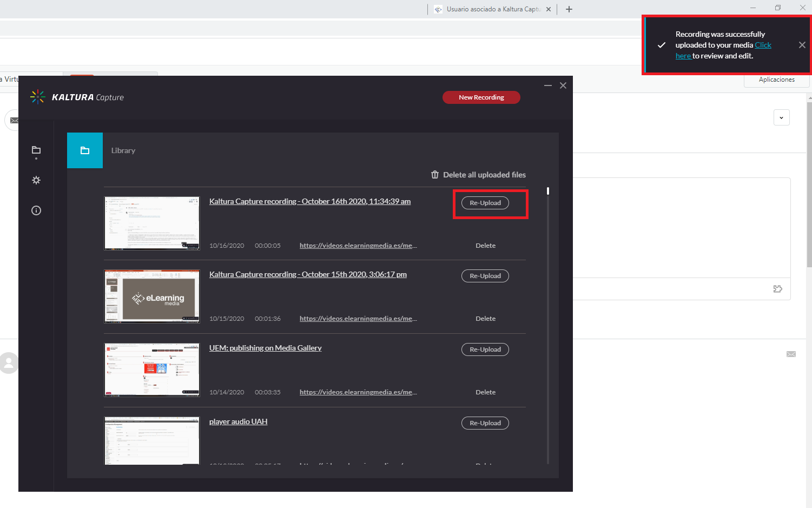Click the duration 00:00:05 text
Viewport: 812px width, 508px height.
268,246
